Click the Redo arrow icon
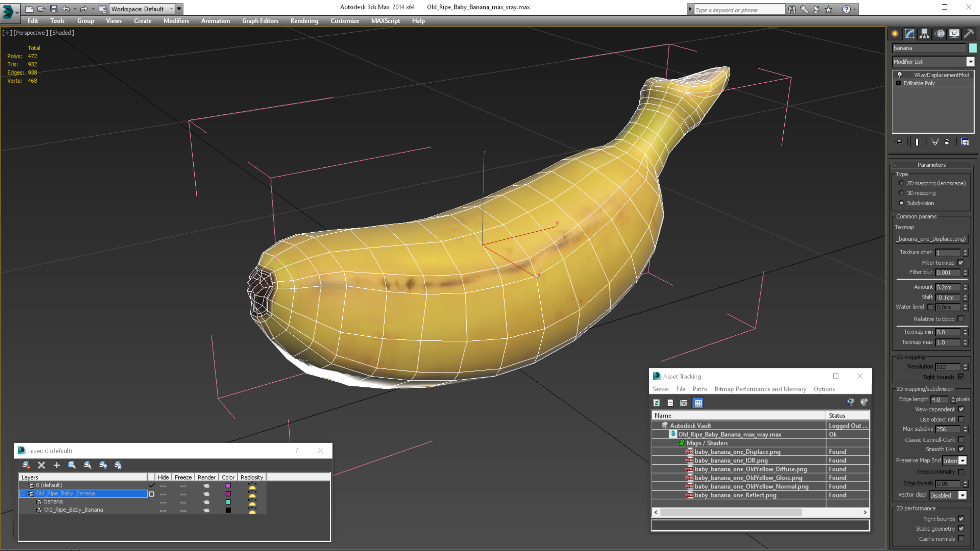 [84, 9]
